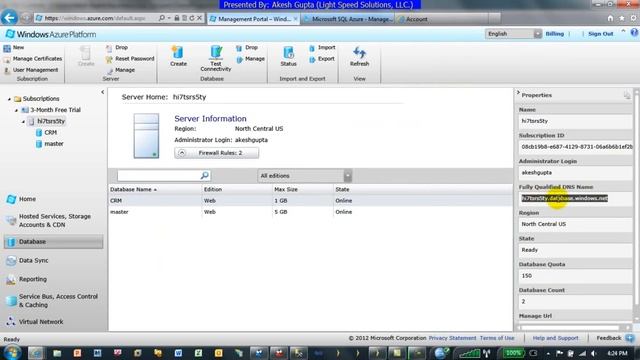This screenshot has height=360, width=640.
Task: Click the Drop server button
Action: pos(117,48)
